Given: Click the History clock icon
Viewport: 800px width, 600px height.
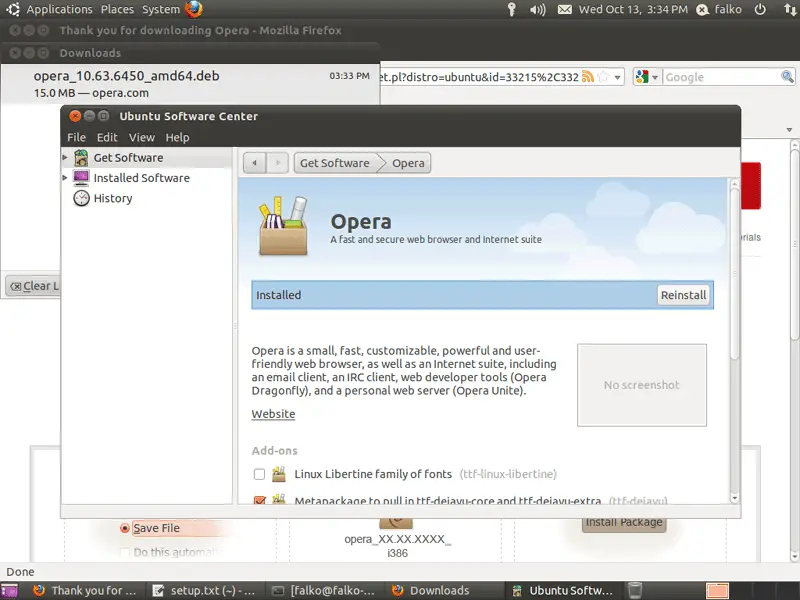Looking at the screenshot, I should [x=81, y=198].
